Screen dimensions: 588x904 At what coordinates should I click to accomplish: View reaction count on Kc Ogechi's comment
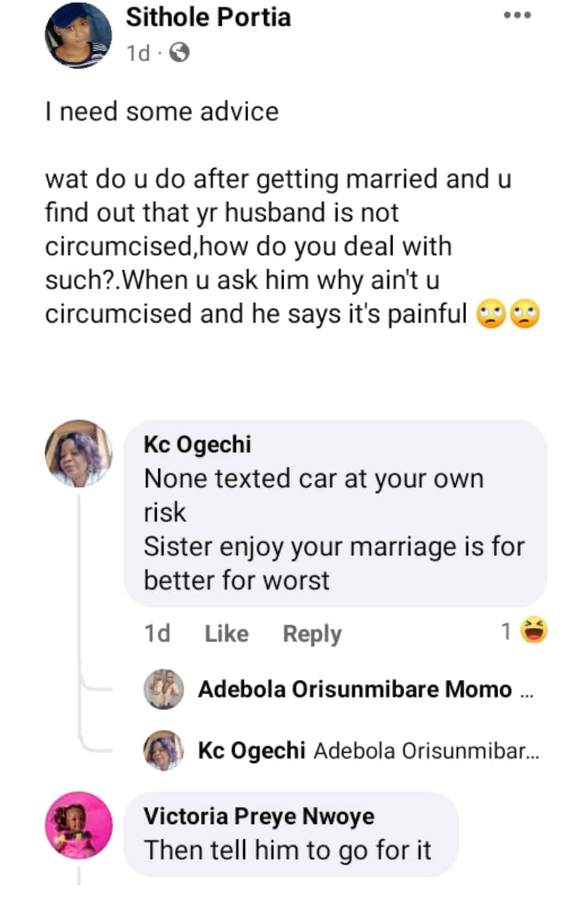click(506, 631)
